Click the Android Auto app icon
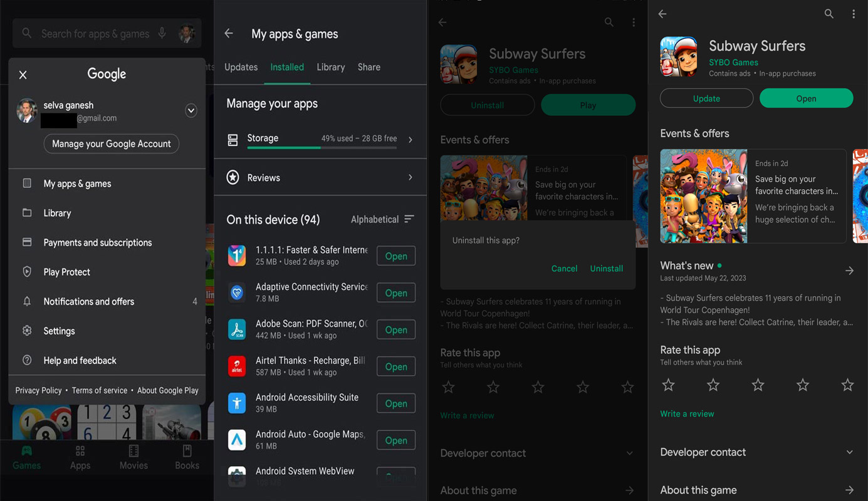This screenshot has height=501, width=868. [x=237, y=440]
